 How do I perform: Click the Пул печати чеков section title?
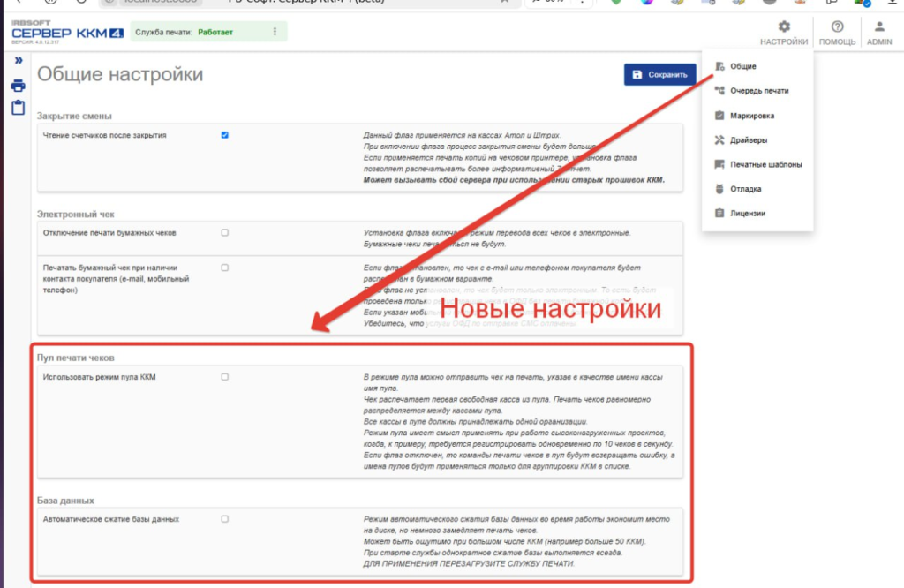coord(76,358)
